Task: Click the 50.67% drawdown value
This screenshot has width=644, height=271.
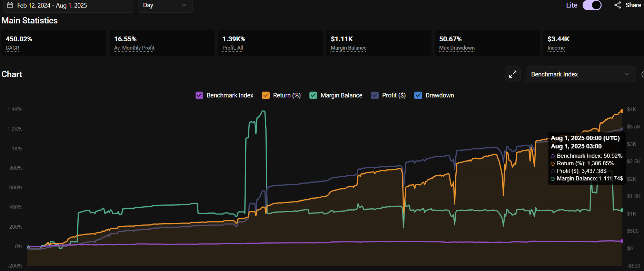Action: coord(450,39)
